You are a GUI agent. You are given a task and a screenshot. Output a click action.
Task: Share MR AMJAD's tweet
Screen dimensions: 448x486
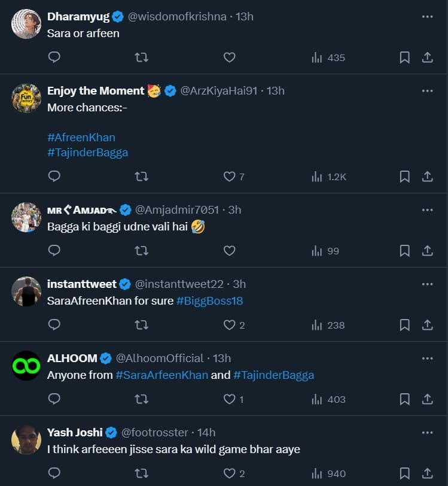click(x=428, y=251)
